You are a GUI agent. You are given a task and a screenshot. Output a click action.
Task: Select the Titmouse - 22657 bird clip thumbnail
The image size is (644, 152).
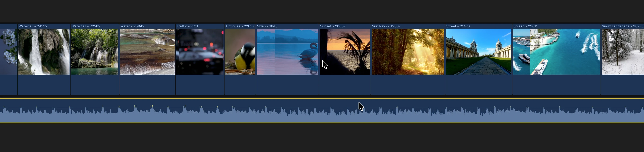click(x=240, y=52)
